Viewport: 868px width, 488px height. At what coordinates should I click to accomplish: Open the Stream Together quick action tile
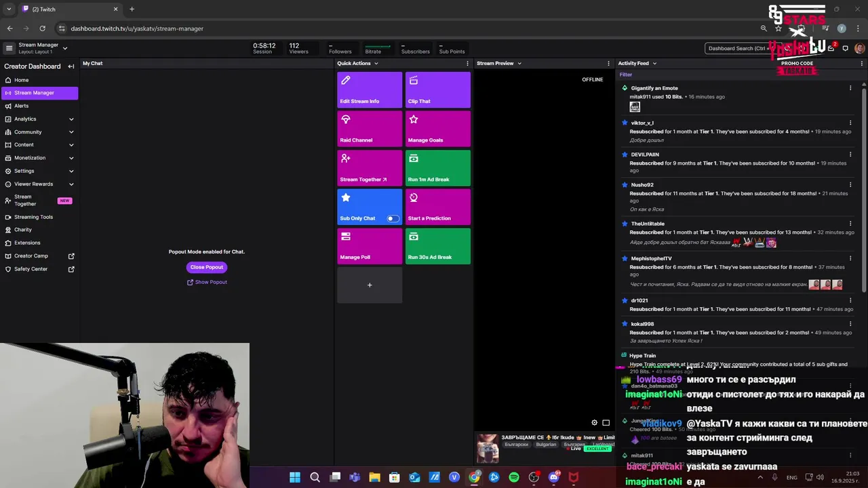pyautogui.click(x=370, y=168)
